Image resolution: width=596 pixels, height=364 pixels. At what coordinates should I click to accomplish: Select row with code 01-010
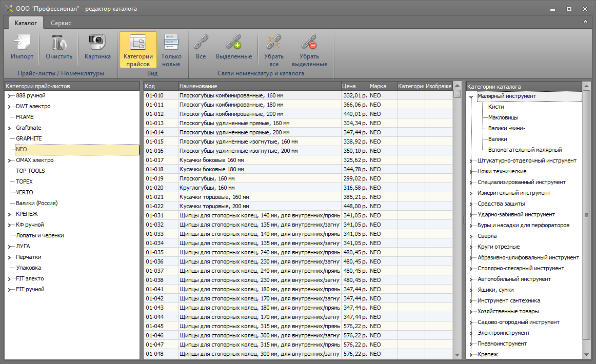click(298, 95)
